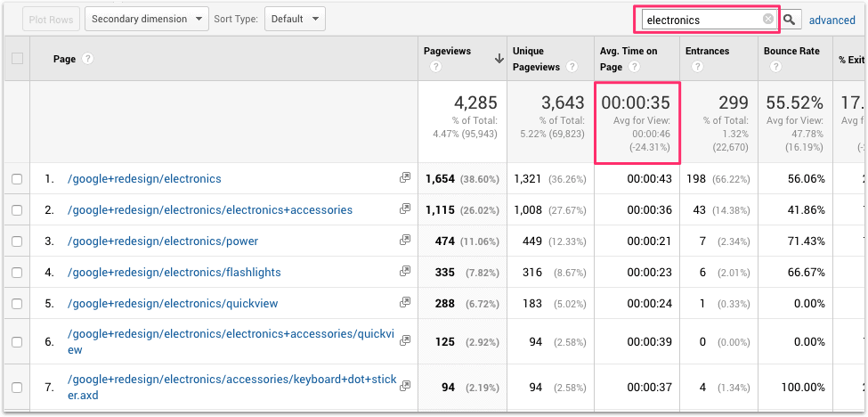Check the box for row 1 electronics

click(x=17, y=179)
